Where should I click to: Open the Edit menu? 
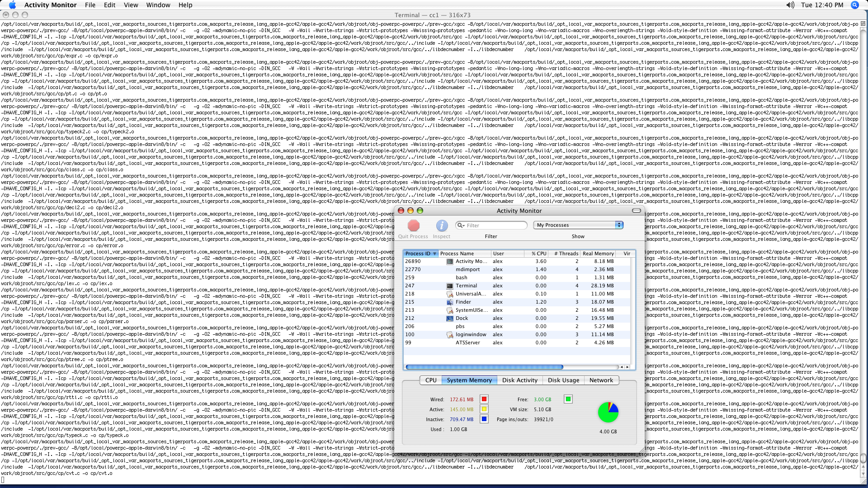coord(110,5)
